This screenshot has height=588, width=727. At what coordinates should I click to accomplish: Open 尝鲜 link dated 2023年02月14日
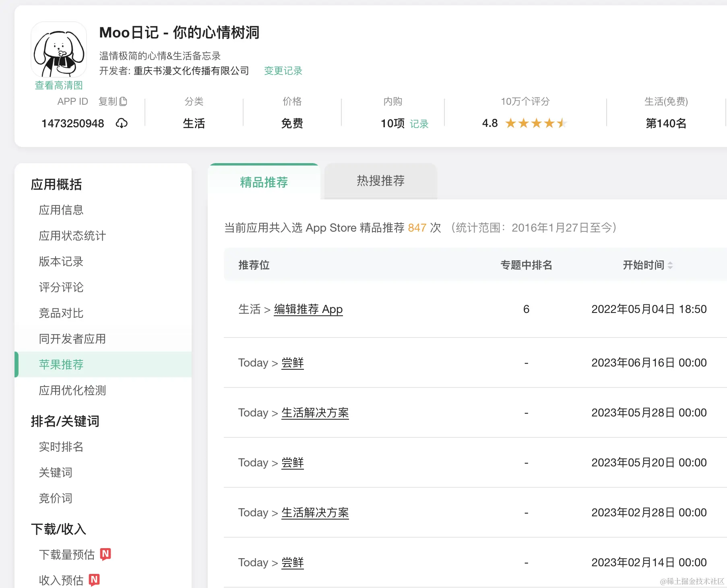coord(293,563)
